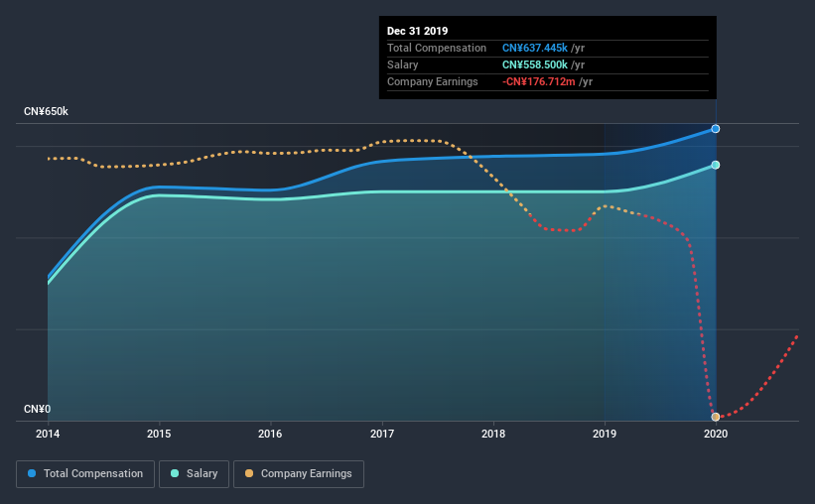This screenshot has height=504, width=815.
Task: Click the 2016 x-axis label
Action: 270,434
